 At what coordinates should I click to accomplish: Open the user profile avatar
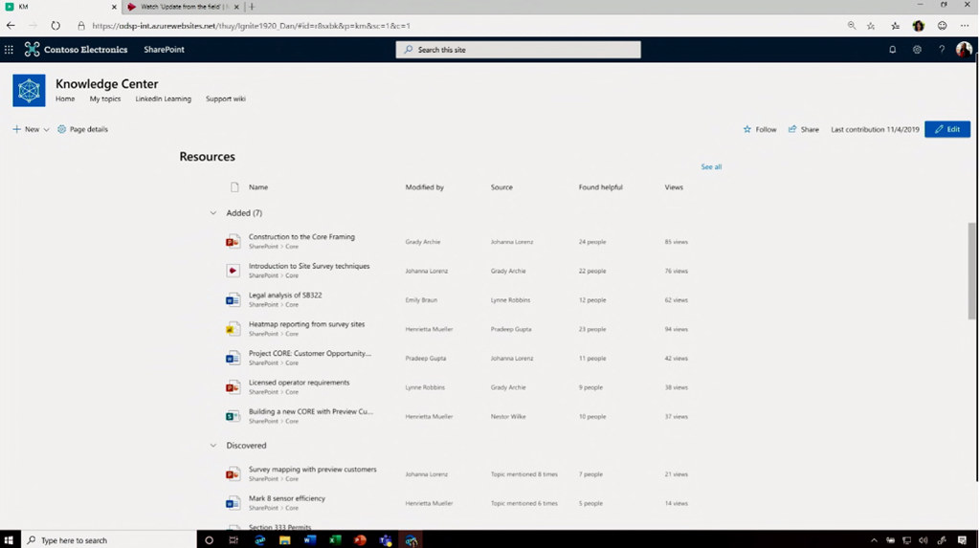[964, 50]
